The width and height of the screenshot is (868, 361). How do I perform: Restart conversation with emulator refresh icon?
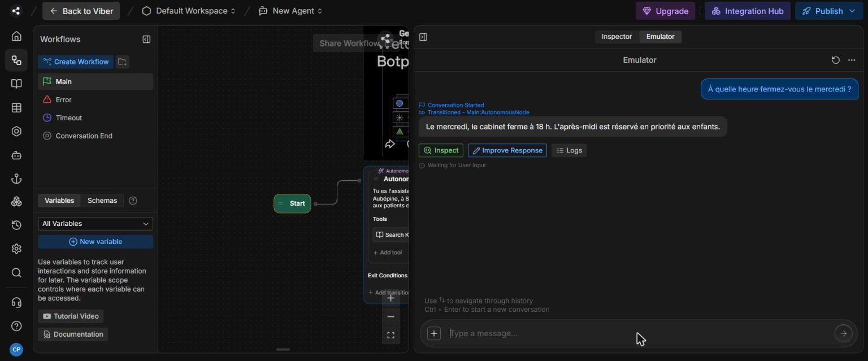(x=835, y=60)
